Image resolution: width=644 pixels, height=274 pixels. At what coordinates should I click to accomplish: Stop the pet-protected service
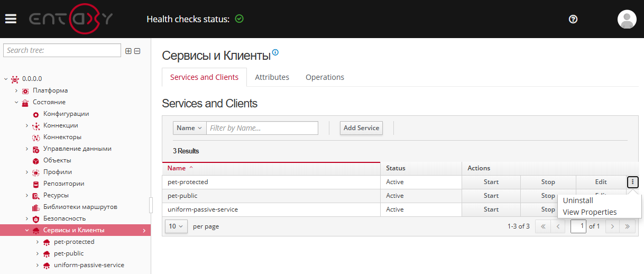[x=548, y=182]
